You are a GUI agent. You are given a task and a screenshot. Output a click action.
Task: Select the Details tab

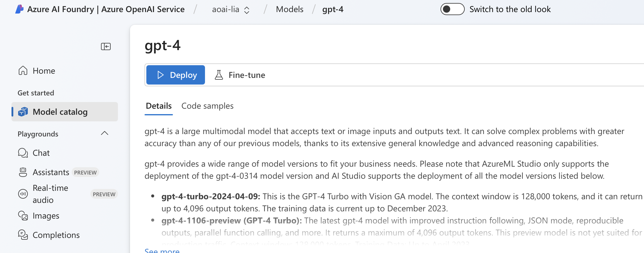pyautogui.click(x=159, y=106)
